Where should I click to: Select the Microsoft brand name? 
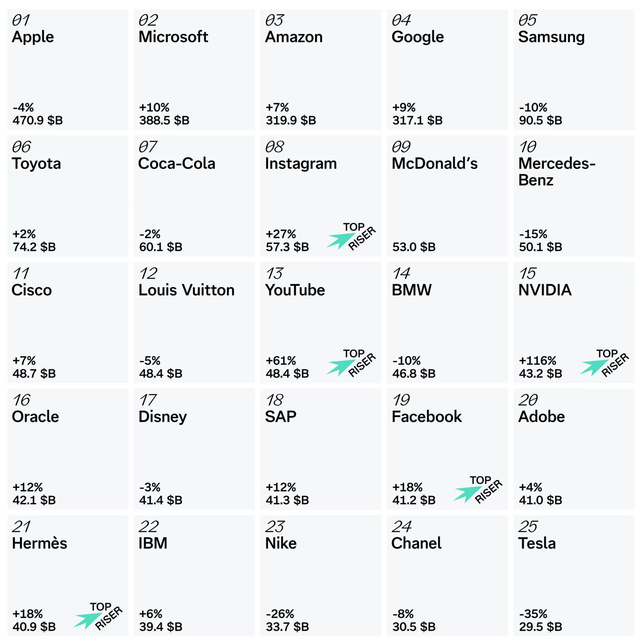pos(173,37)
